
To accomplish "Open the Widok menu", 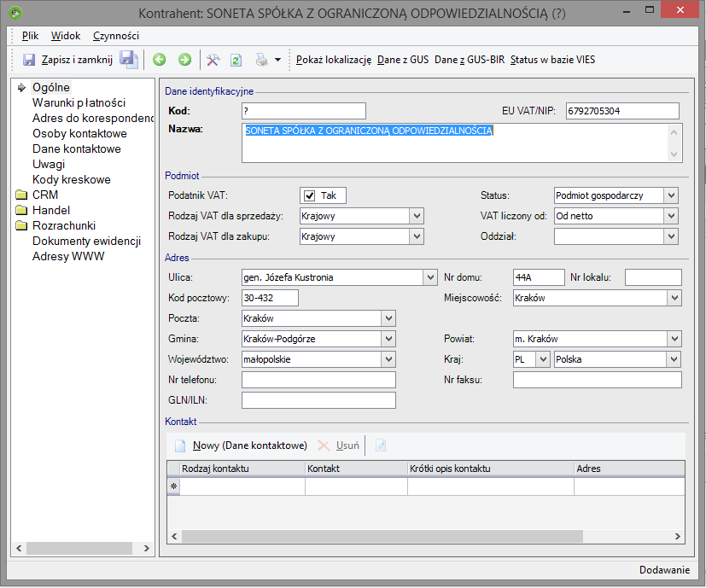I will click(65, 36).
